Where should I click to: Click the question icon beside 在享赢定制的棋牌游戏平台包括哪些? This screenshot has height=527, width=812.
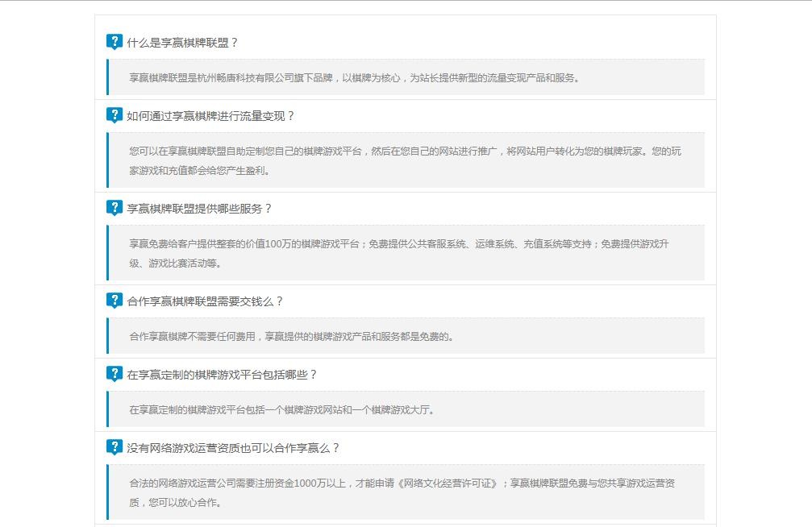[115, 374]
